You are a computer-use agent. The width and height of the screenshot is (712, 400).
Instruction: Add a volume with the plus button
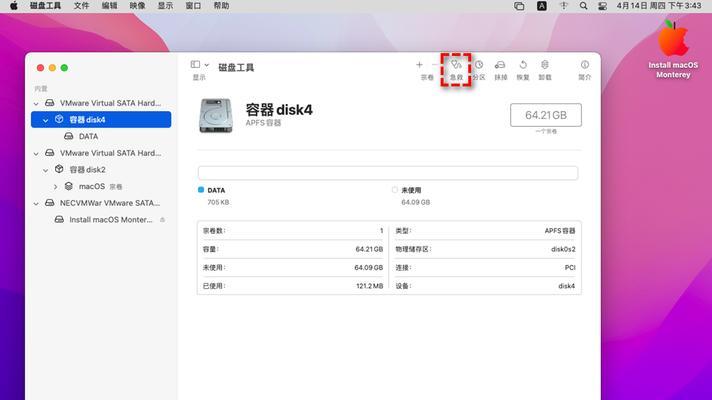(419, 65)
